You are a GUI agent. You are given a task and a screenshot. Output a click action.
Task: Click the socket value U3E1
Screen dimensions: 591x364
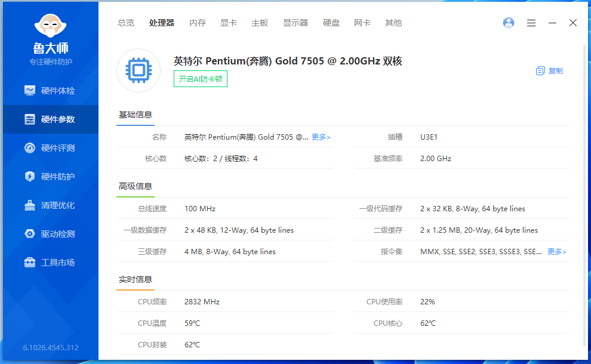pyautogui.click(x=429, y=137)
